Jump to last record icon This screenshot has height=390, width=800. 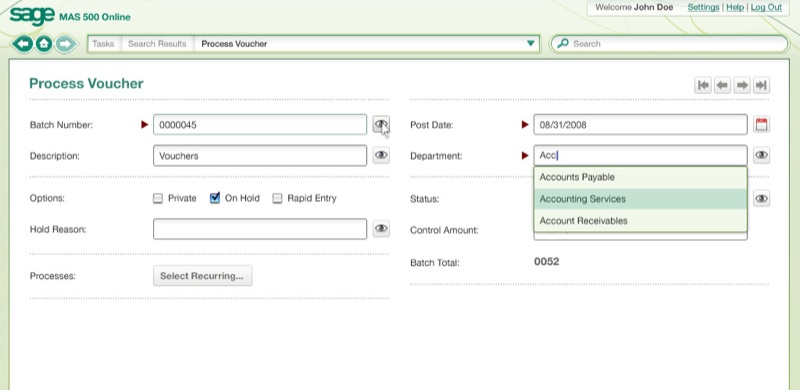click(761, 85)
